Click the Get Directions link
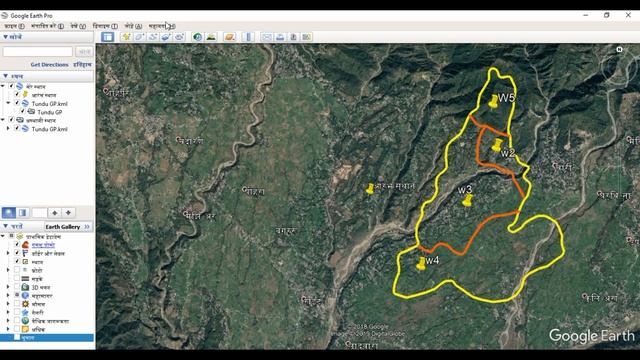Image resolution: width=640 pixels, height=360 pixels. [49, 64]
